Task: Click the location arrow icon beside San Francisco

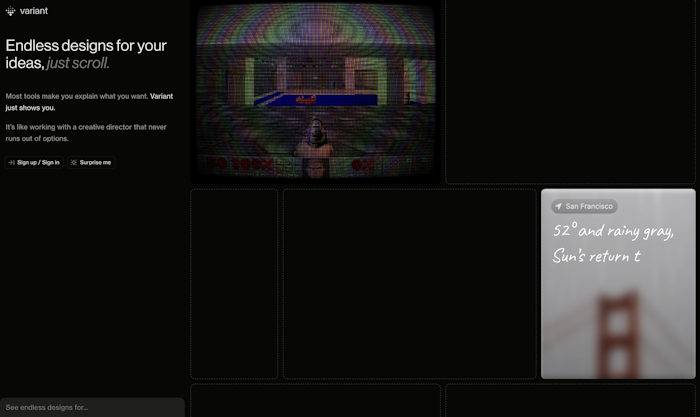Action: click(x=558, y=206)
